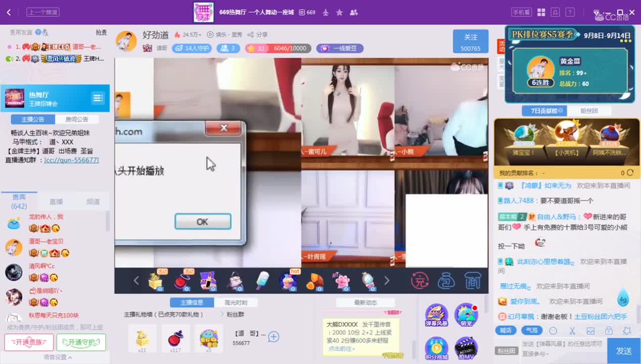Switch to 粉丝团 tab beside contribution board

pos(589,111)
